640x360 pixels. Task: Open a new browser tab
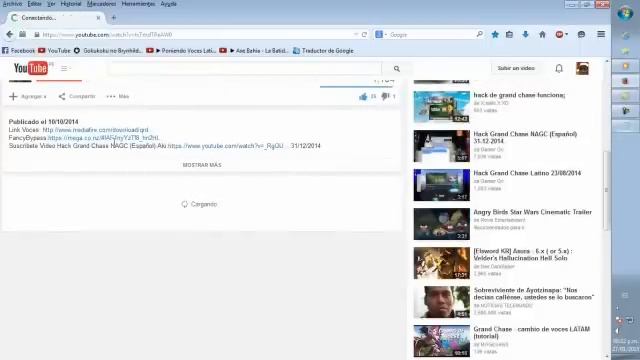point(113,18)
